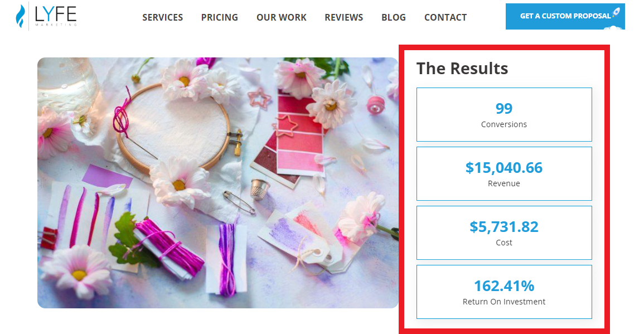The width and height of the screenshot is (644, 334).
Task: Click the $5,731.82 amount
Action: tap(504, 227)
